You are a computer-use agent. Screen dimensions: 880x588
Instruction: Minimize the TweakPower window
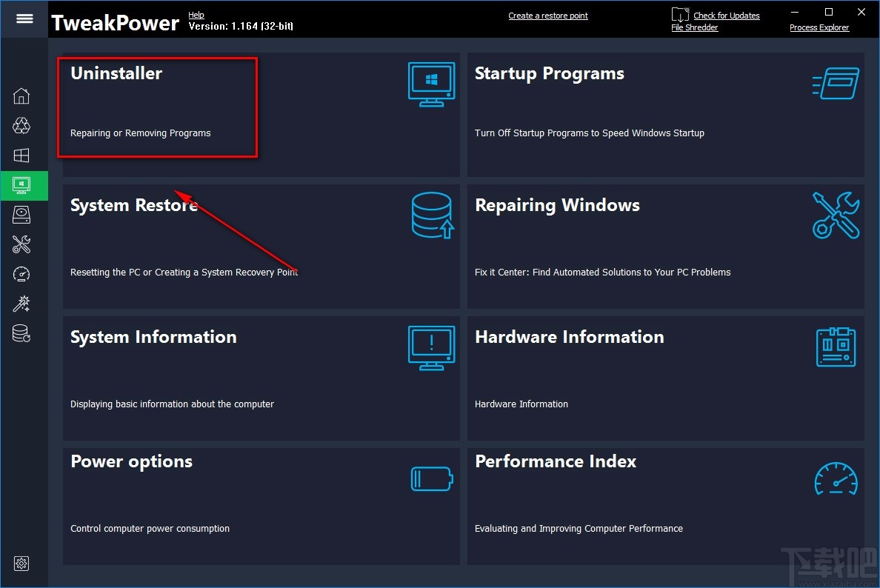click(795, 12)
